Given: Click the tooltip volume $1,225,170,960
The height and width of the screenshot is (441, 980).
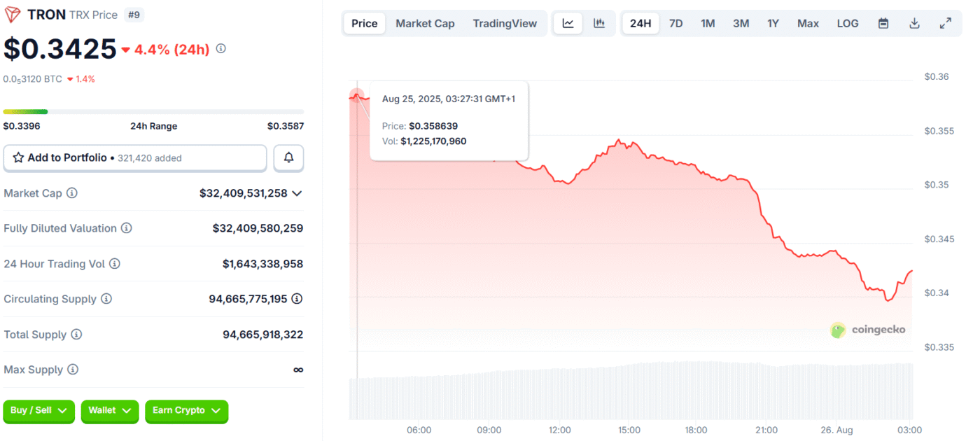Looking at the screenshot, I should click(x=433, y=141).
